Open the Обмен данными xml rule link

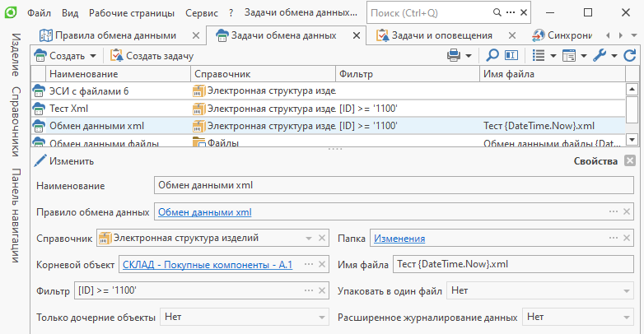coord(204,212)
